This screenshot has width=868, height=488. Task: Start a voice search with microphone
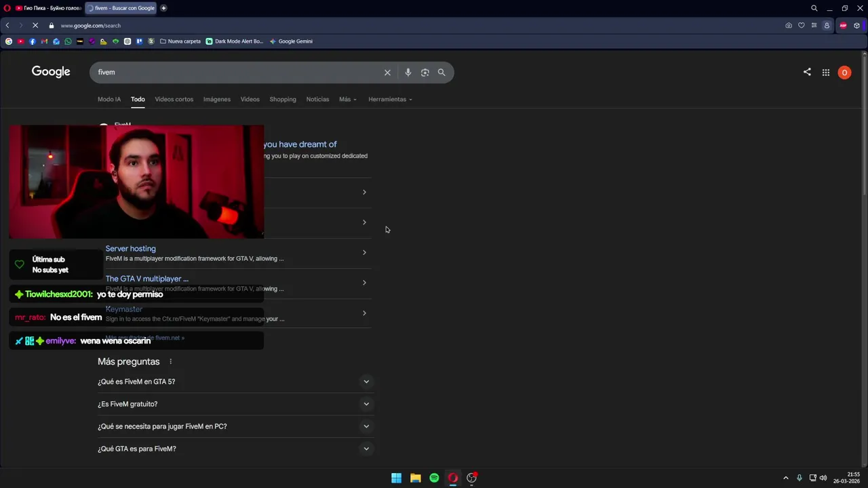[408, 73]
